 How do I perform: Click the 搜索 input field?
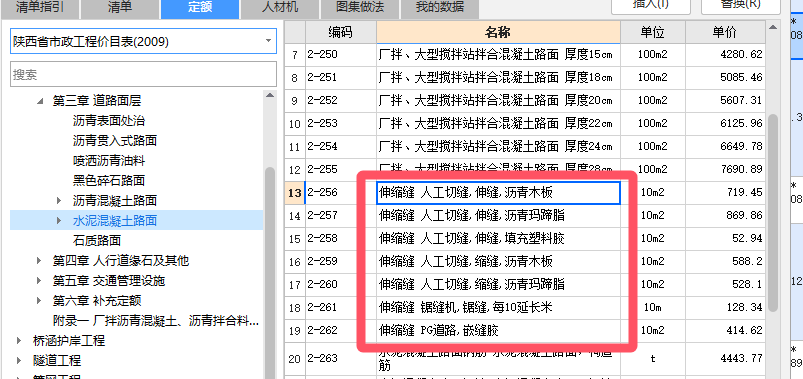pos(143,75)
